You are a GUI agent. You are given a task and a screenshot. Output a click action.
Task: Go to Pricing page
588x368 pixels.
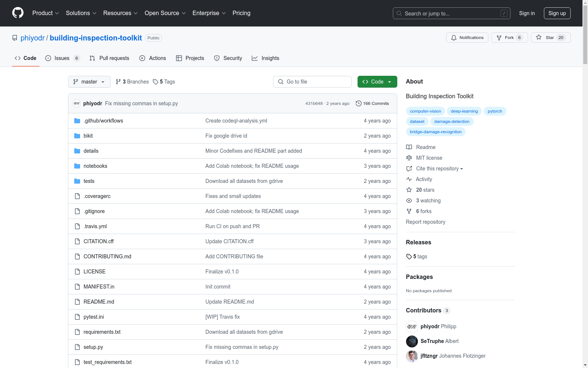pyautogui.click(x=241, y=13)
